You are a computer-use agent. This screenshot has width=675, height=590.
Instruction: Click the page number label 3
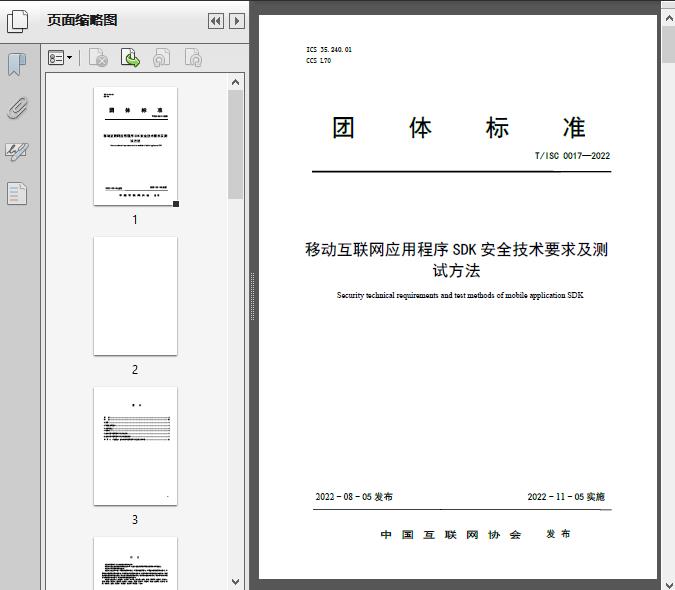(x=135, y=520)
